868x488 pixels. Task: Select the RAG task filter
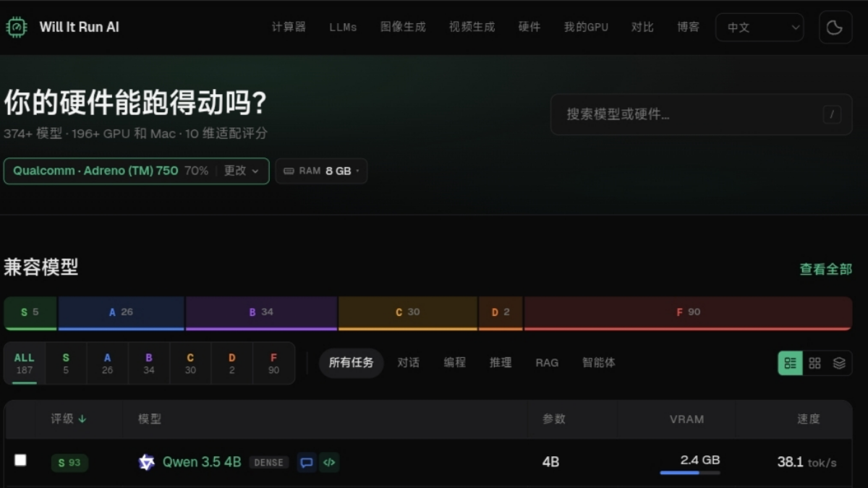547,363
